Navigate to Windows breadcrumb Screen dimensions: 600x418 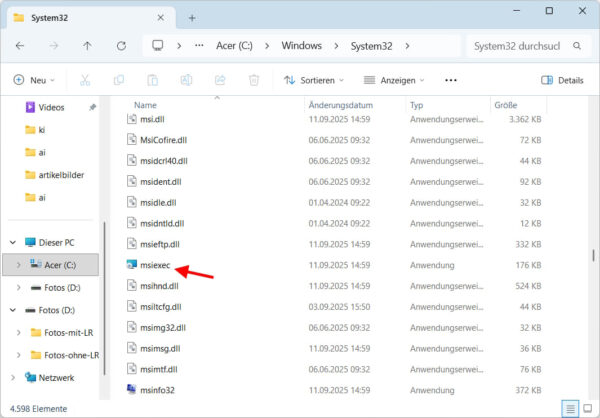(302, 46)
